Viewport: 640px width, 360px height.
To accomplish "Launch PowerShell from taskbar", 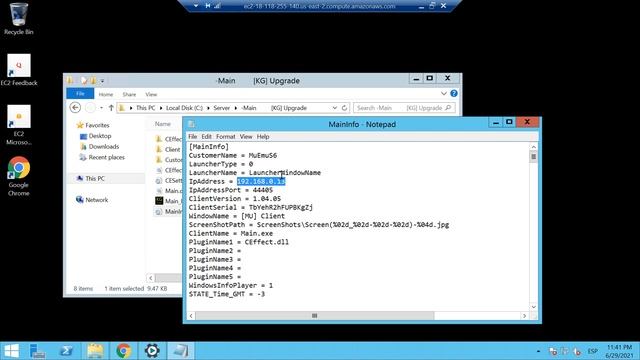I will [67, 351].
